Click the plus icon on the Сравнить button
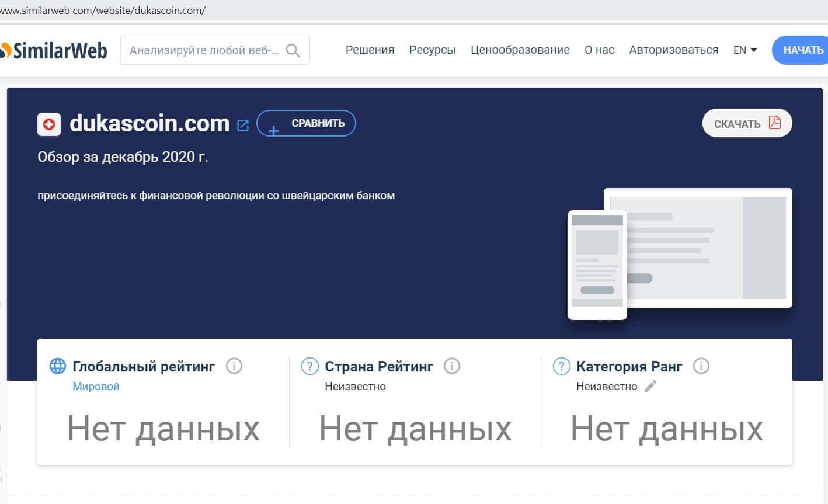 tap(273, 130)
